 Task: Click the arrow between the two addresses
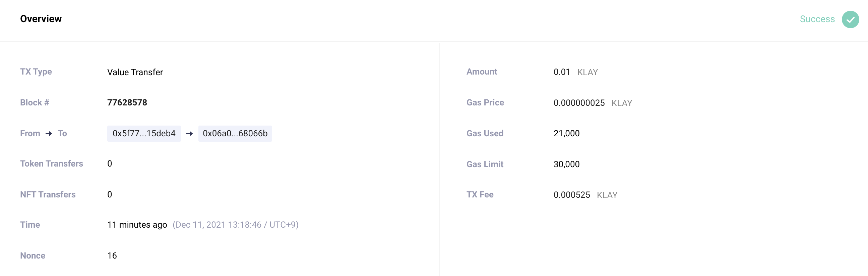click(189, 134)
